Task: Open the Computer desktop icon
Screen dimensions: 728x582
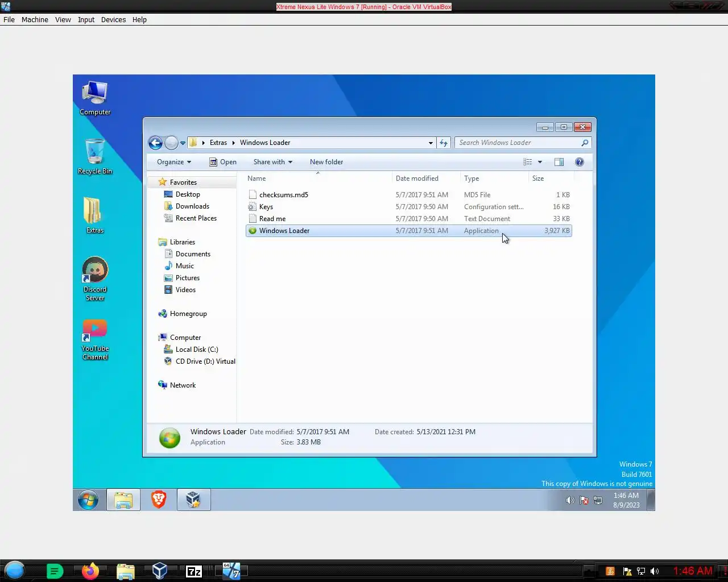Action: tap(94, 98)
